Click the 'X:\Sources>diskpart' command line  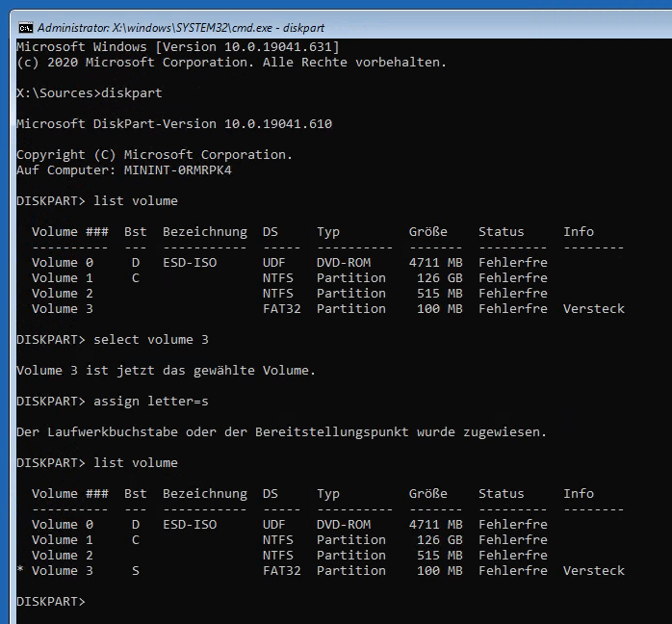click(90, 93)
